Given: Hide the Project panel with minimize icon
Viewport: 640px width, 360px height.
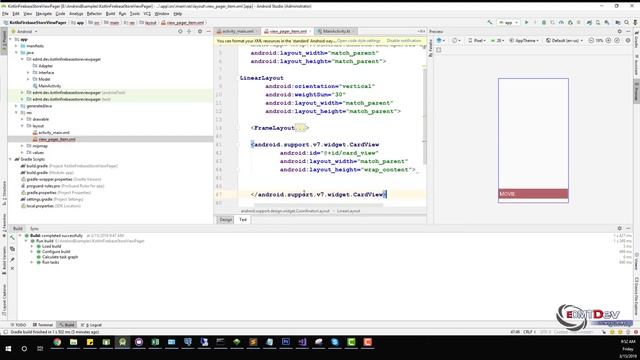Looking at the screenshot, I should (209, 31).
